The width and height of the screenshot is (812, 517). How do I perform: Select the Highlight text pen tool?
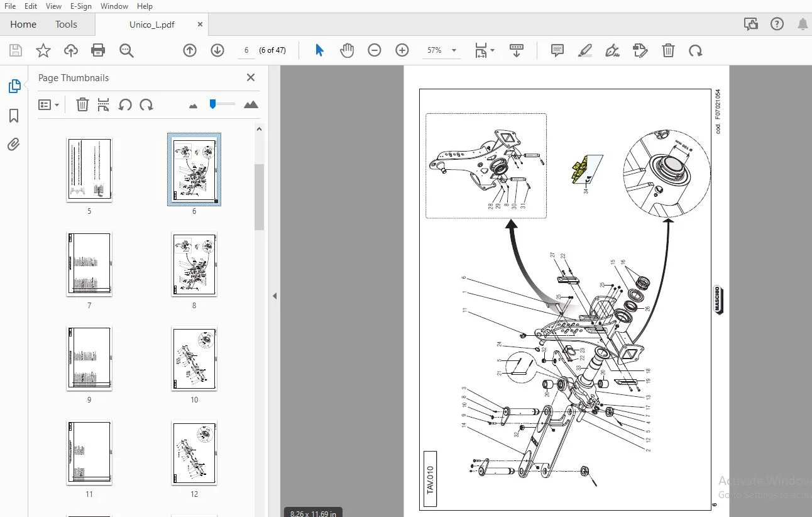coord(584,50)
